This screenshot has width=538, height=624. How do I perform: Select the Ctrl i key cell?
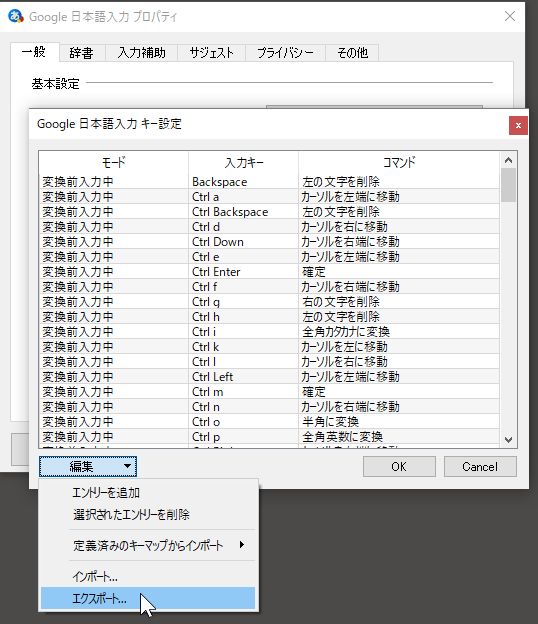(x=244, y=332)
